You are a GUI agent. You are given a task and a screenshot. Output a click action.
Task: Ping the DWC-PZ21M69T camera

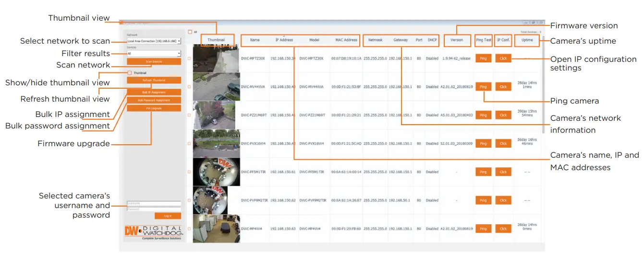(x=483, y=115)
